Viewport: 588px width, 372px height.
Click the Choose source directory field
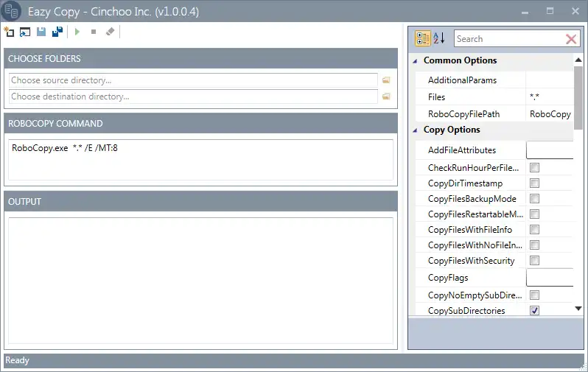click(193, 80)
